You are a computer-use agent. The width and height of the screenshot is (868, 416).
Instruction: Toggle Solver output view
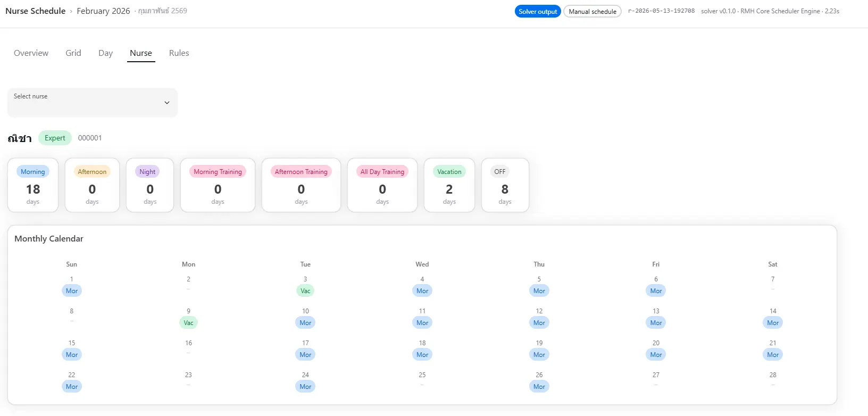pos(538,11)
